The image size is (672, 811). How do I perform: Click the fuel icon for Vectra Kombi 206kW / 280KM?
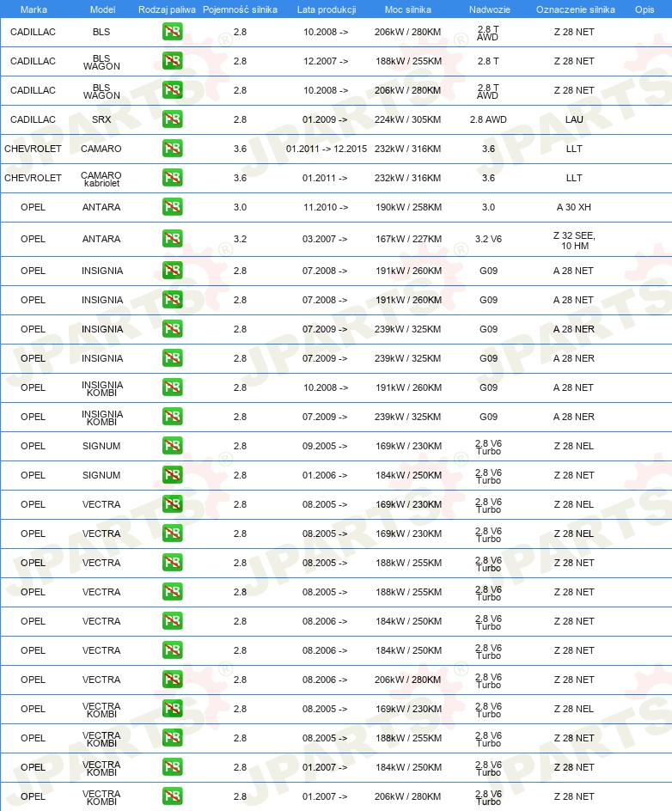[172, 796]
